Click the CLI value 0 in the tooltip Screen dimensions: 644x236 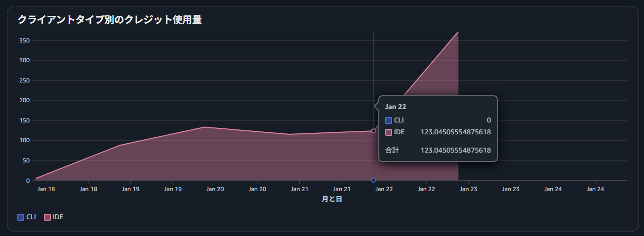click(x=488, y=120)
